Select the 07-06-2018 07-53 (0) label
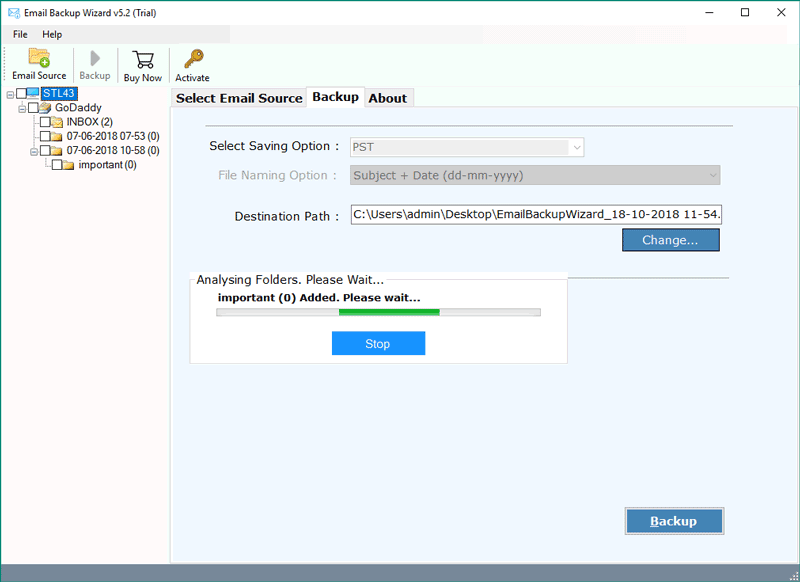800x582 pixels. click(113, 136)
